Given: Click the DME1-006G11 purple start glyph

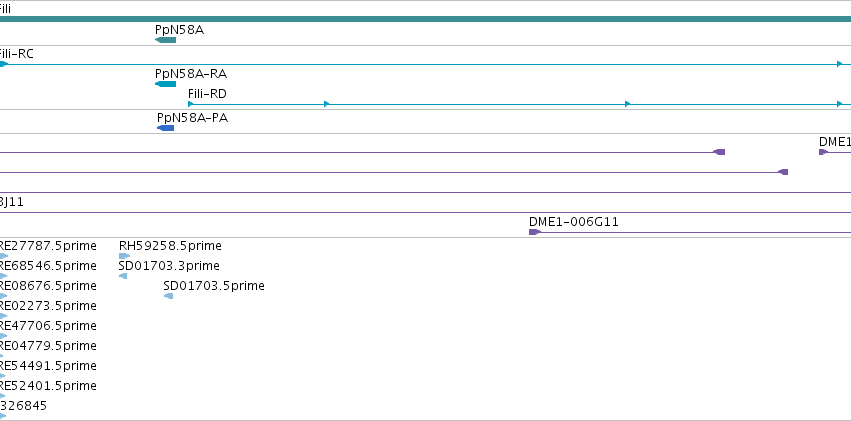Looking at the screenshot, I should [535, 232].
